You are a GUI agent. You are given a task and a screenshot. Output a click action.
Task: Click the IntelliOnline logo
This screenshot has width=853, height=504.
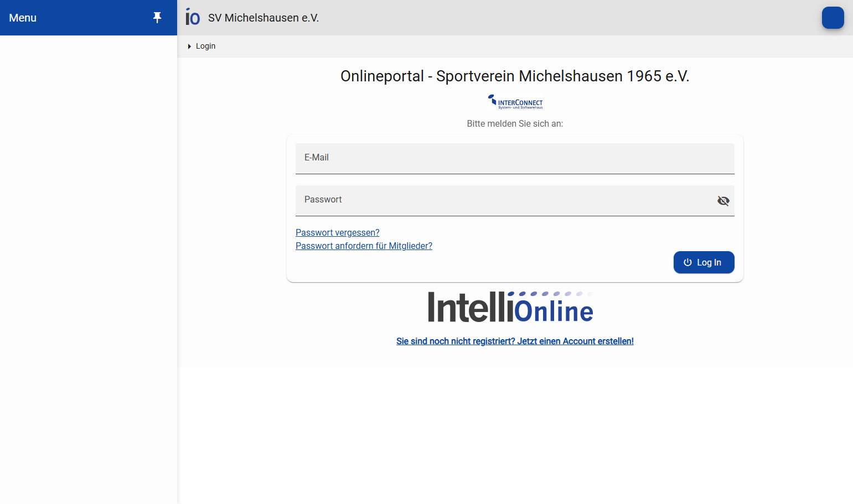(x=510, y=307)
